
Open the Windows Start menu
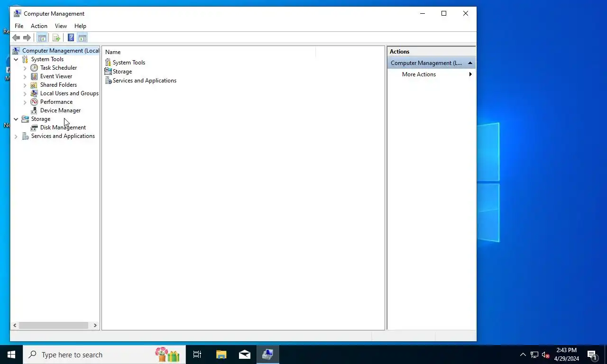(x=11, y=355)
